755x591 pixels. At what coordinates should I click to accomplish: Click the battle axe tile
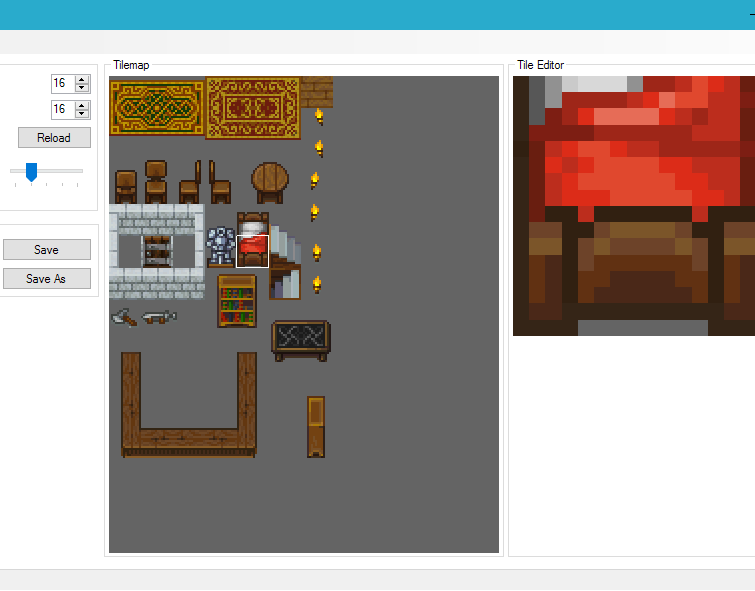click(x=124, y=317)
